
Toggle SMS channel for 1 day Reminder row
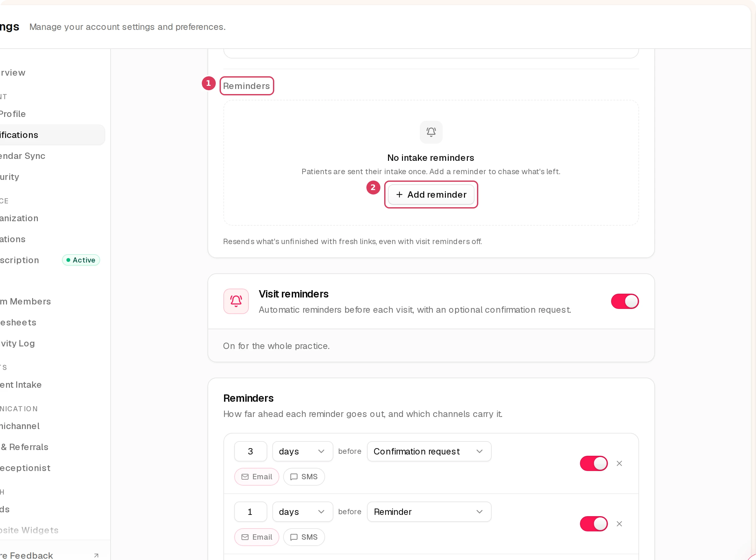(303, 536)
